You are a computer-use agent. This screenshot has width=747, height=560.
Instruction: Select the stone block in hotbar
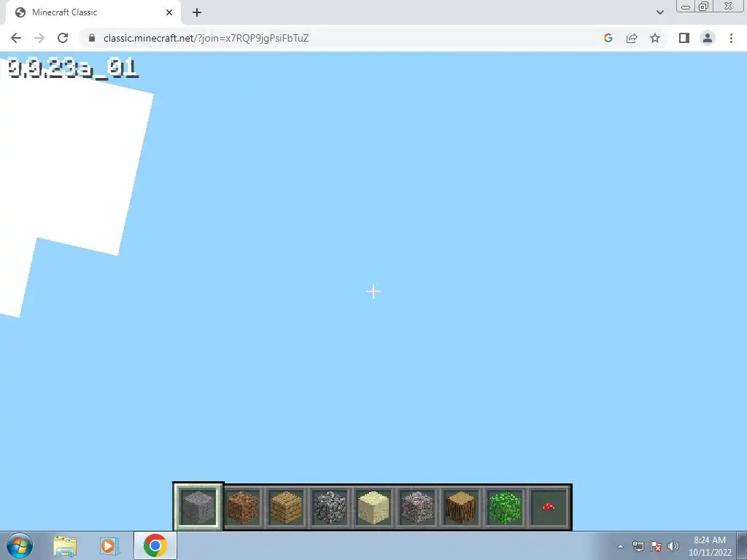(198, 507)
